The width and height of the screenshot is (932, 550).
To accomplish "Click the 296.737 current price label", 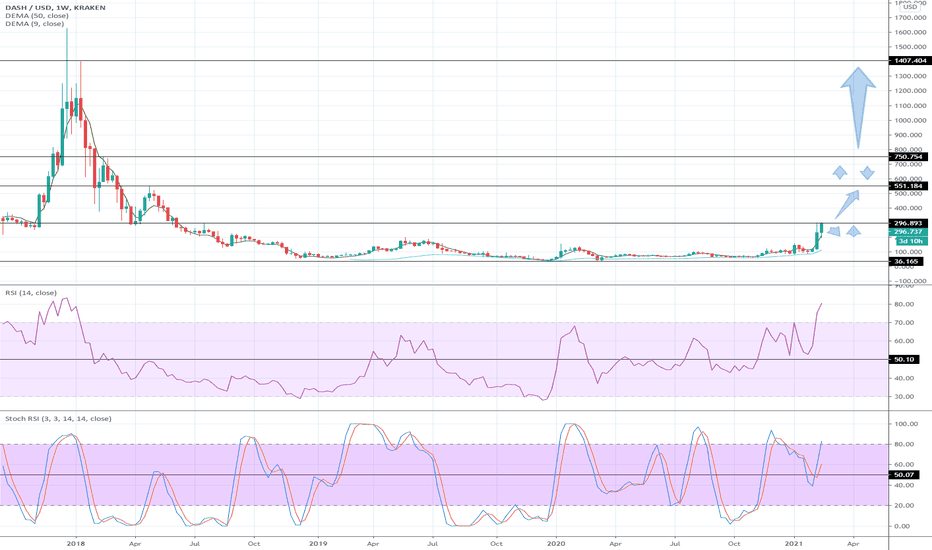I will (x=908, y=232).
